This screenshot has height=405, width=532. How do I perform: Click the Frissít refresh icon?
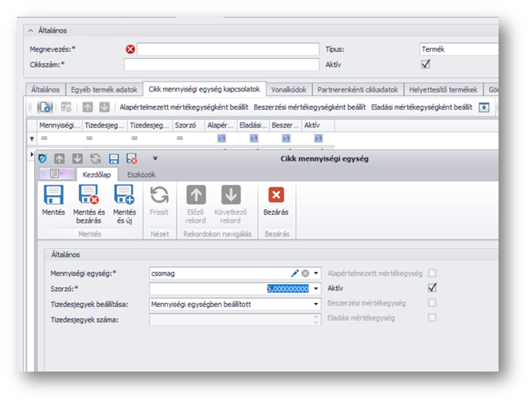(159, 196)
